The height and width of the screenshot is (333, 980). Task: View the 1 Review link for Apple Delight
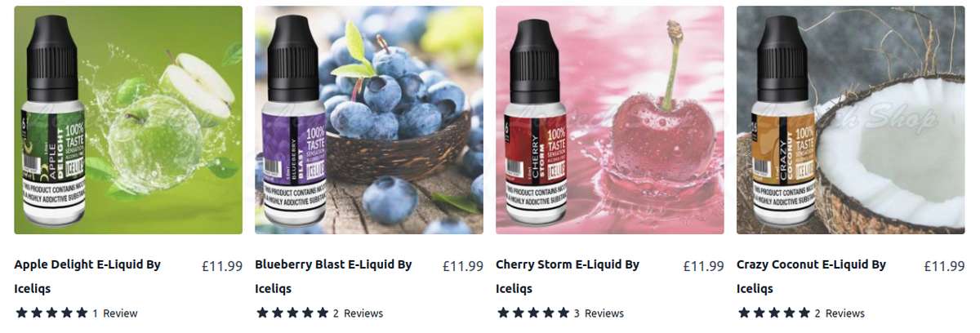[x=115, y=313]
